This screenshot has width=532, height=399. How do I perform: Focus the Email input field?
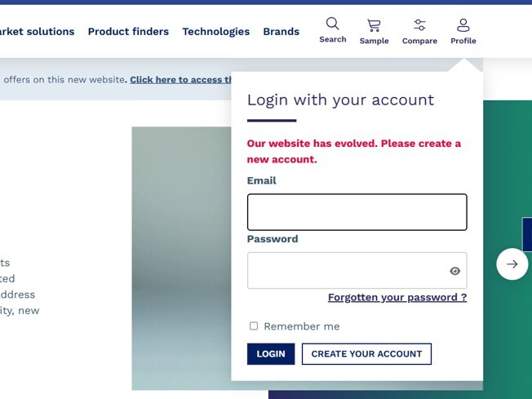[357, 212]
